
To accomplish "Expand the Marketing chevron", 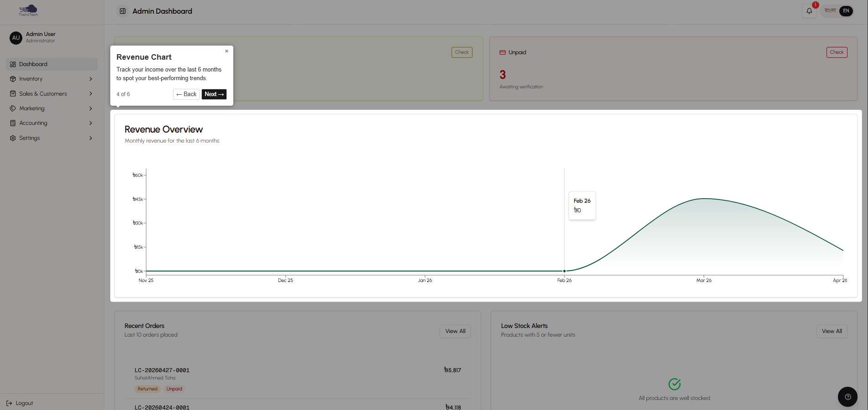I will point(91,108).
